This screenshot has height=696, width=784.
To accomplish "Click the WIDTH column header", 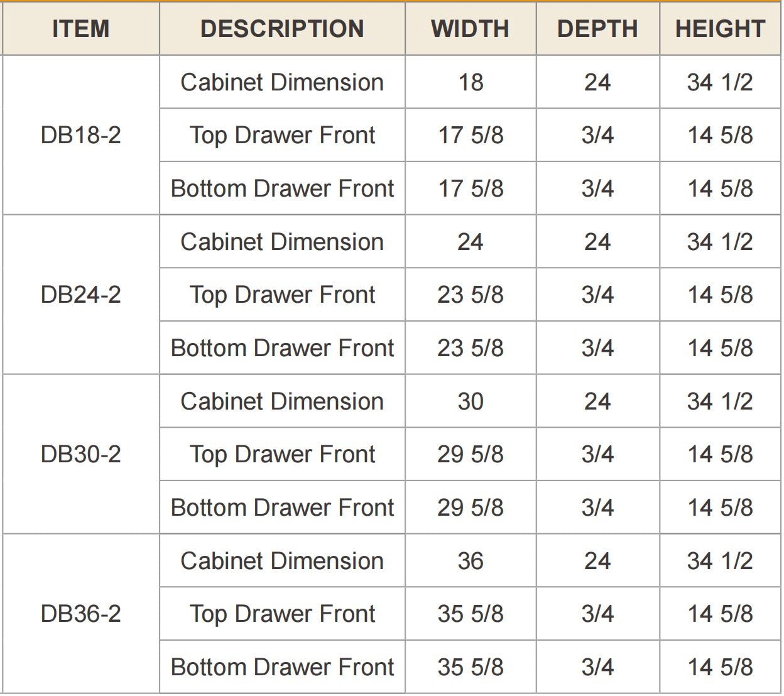I will (471, 29).
